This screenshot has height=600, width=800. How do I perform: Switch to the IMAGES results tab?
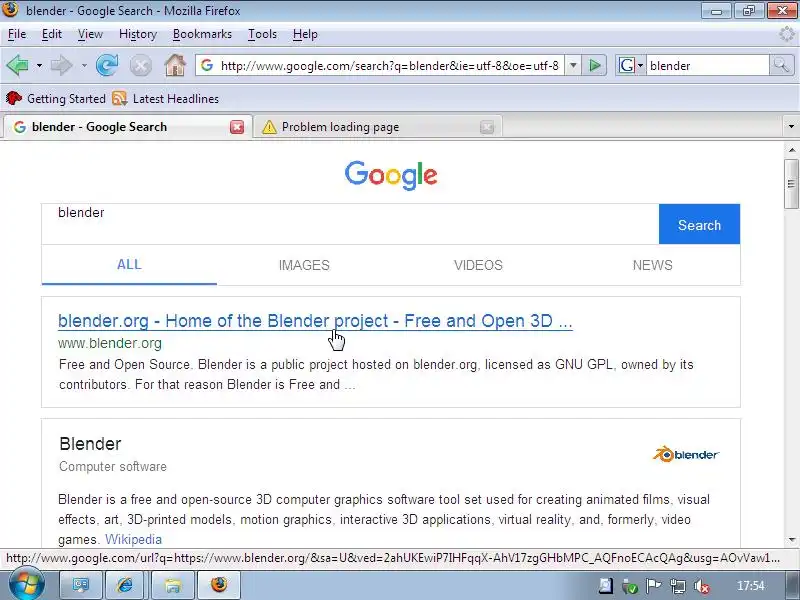tap(304, 265)
